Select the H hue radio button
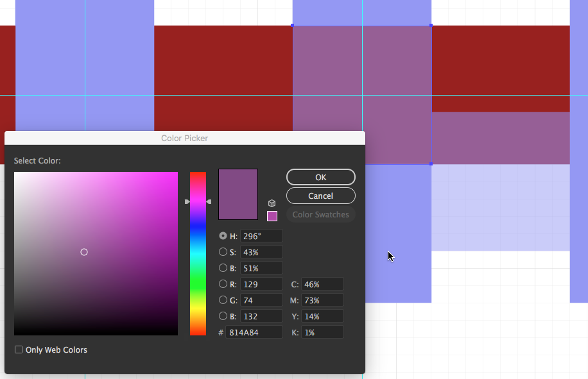588x379 pixels. point(223,236)
